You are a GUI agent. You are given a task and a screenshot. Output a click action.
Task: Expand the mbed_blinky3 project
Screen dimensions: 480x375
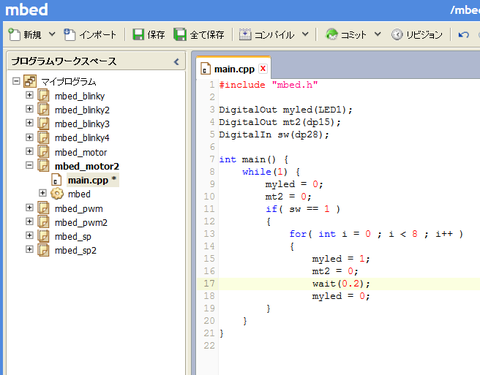click(29, 123)
